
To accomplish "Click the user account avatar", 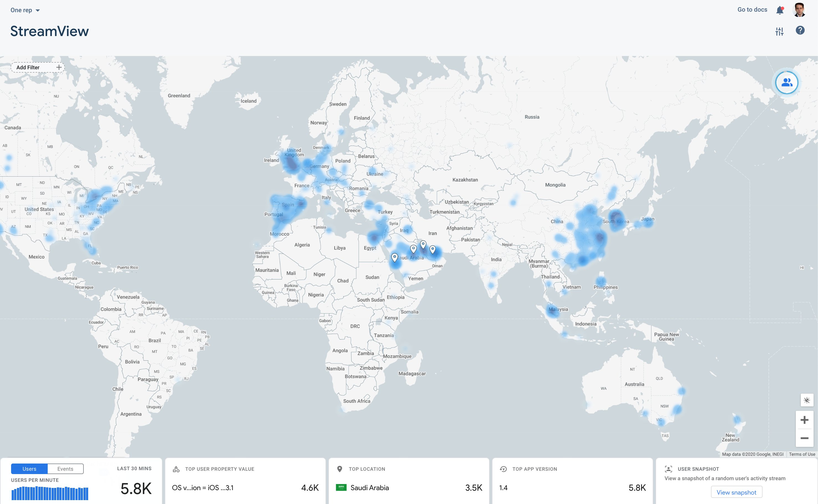I will click(799, 10).
